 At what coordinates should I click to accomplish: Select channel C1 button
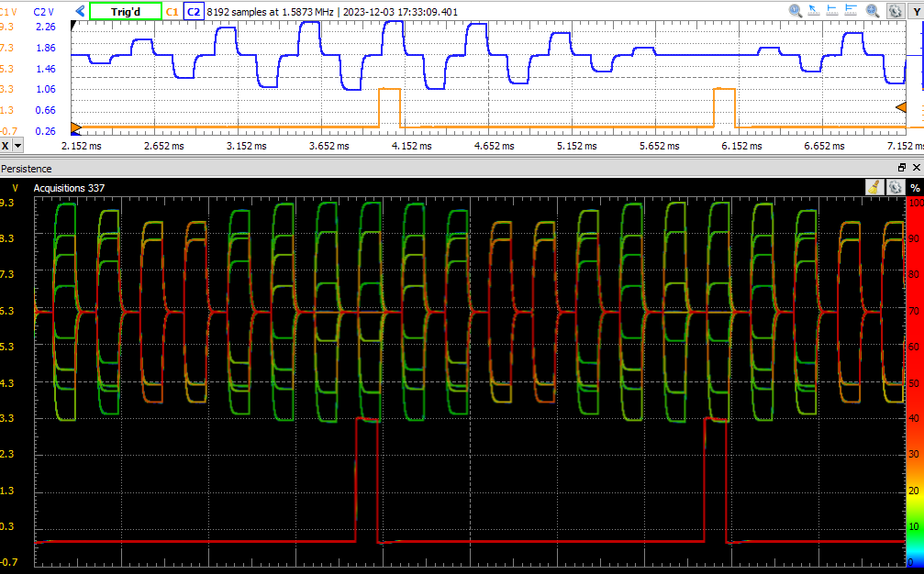(173, 11)
